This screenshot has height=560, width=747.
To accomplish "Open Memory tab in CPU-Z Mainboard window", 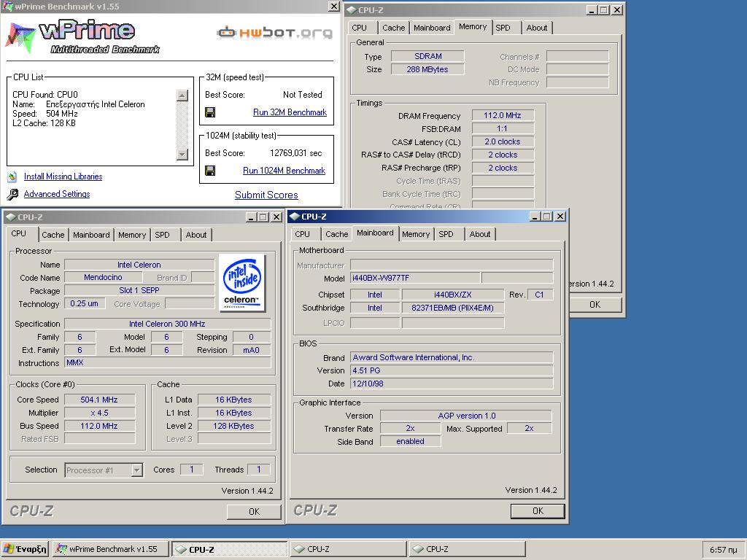I will click(415, 234).
